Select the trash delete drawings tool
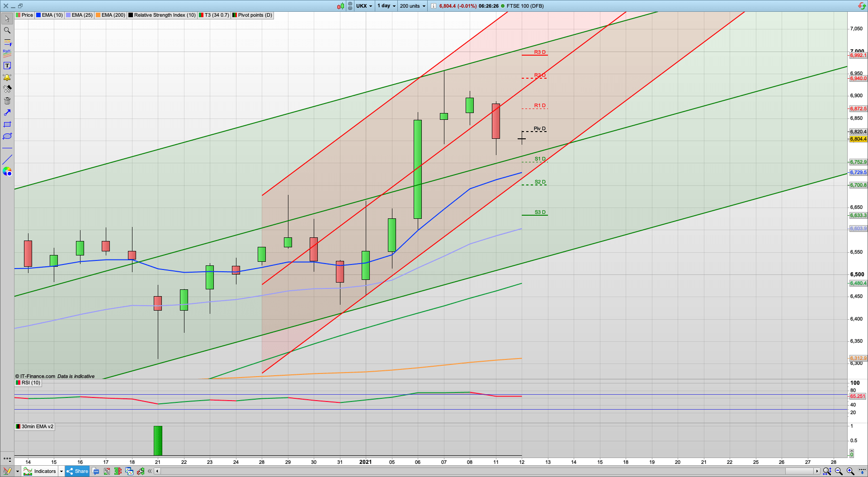This screenshot has height=477, width=868. tap(7, 101)
